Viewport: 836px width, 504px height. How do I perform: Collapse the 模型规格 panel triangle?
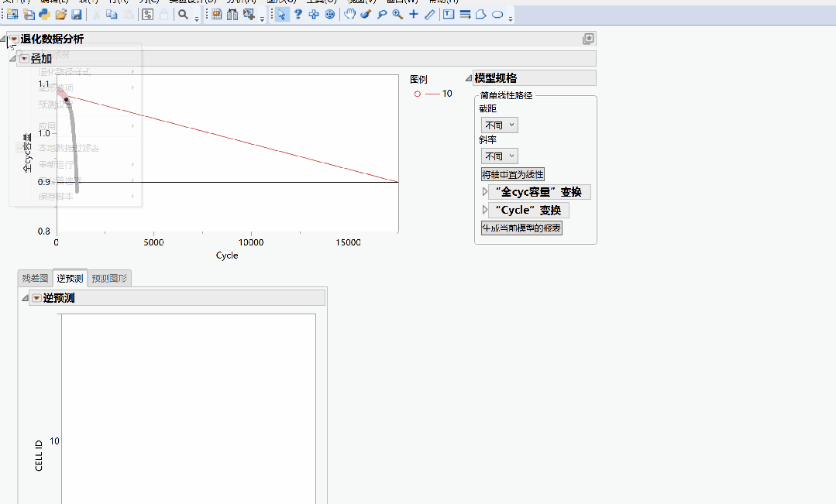click(469, 78)
